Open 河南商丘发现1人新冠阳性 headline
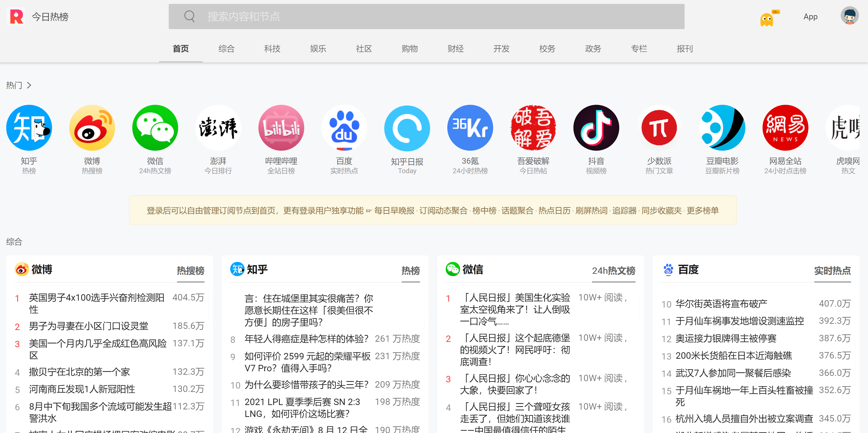The height and width of the screenshot is (433, 868). 82,389
